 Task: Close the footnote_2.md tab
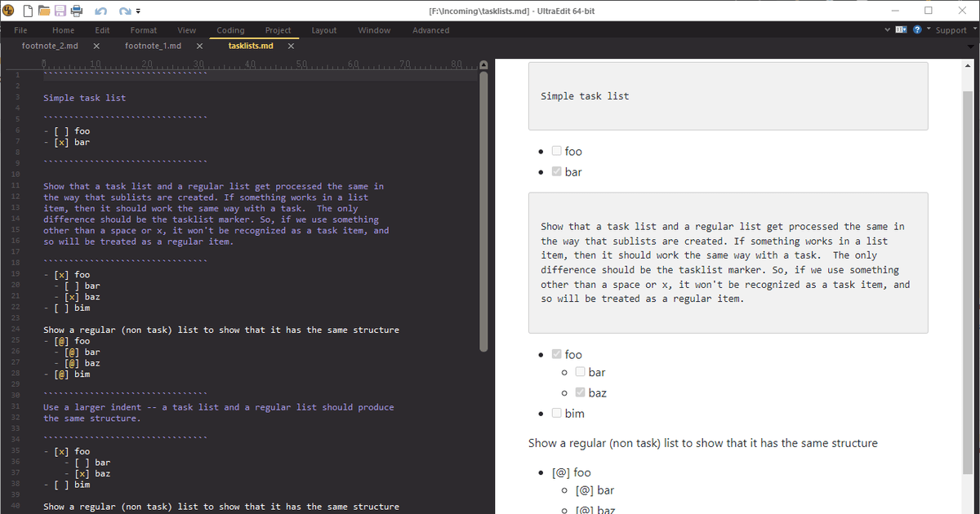[96, 46]
